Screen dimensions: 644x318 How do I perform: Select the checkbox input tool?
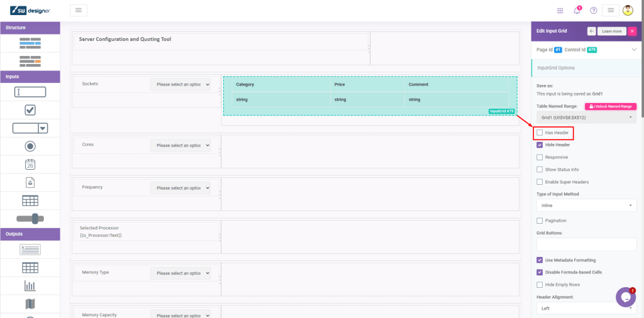[x=30, y=110]
